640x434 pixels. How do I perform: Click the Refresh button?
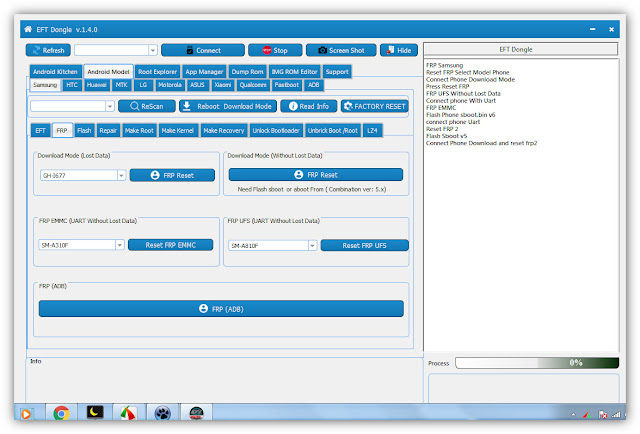(48, 50)
